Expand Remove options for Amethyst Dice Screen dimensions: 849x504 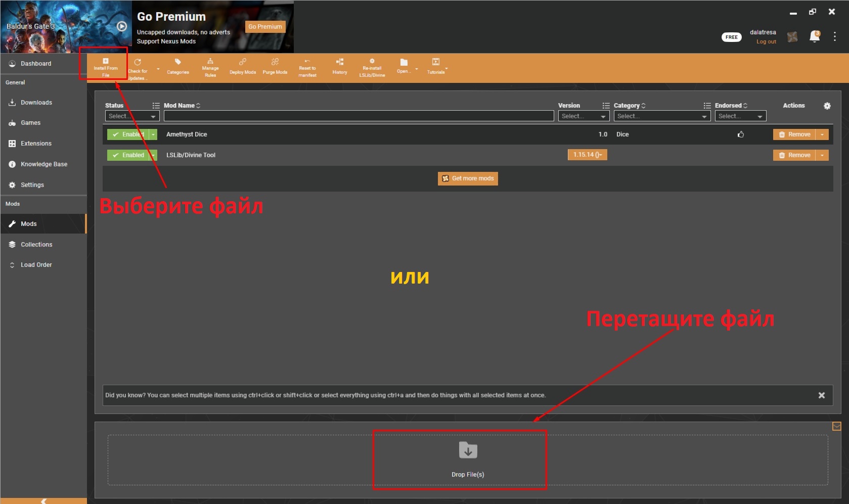pyautogui.click(x=822, y=134)
